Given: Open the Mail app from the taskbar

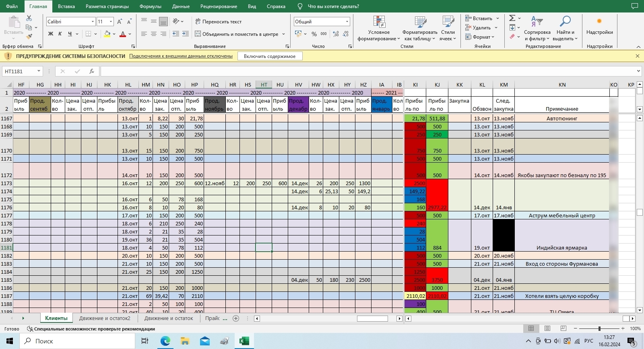Looking at the screenshot, I should [204, 341].
